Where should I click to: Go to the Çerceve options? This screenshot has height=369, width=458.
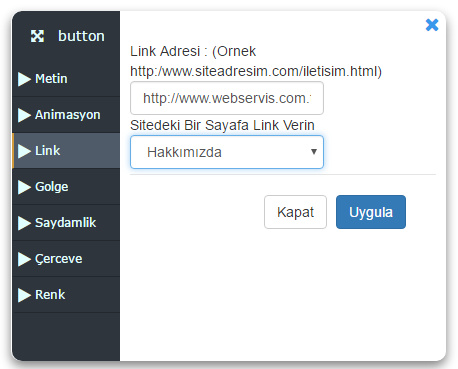(66, 259)
